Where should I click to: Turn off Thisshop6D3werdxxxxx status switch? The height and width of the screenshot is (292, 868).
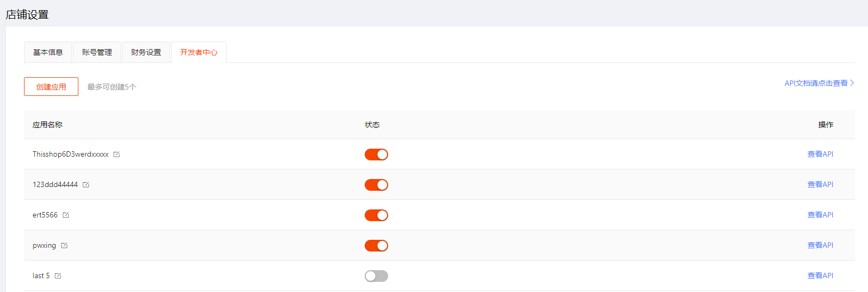pyautogui.click(x=376, y=155)
